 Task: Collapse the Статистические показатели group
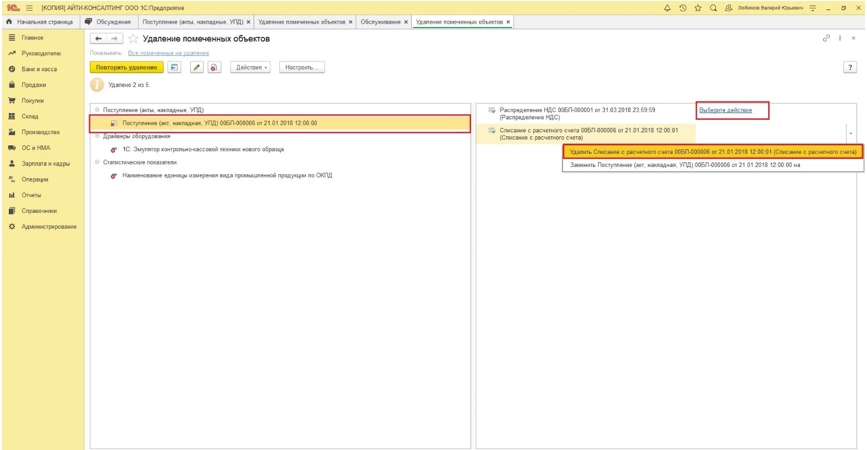pos(97,163)
